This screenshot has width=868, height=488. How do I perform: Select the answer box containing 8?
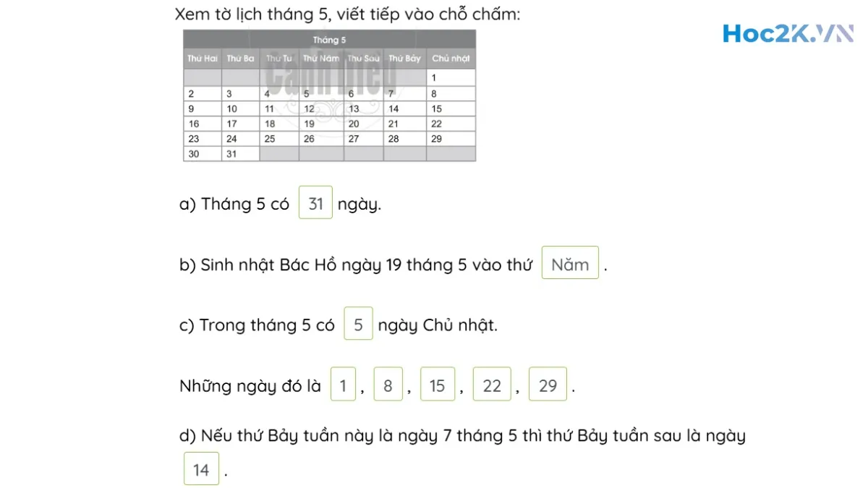coord(388,385)
